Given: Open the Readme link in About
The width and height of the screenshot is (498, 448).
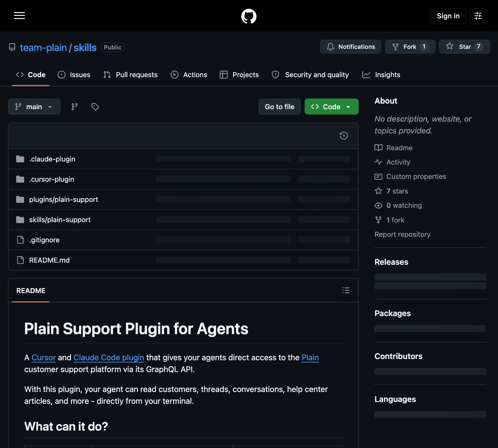Looking at the screenshot, I should (393, 148).
